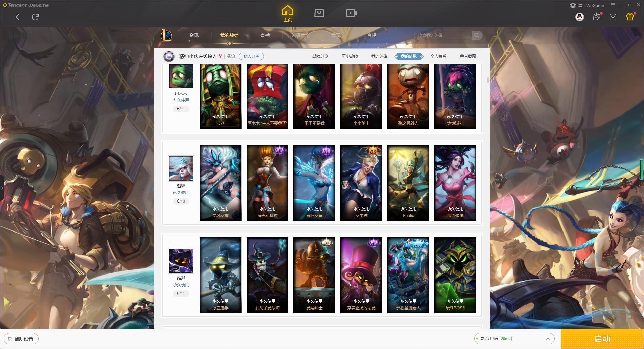Switch to 历史战绩 sub-tab
The width and height of the screenshot is (644, 349).
tap(350, 56)
